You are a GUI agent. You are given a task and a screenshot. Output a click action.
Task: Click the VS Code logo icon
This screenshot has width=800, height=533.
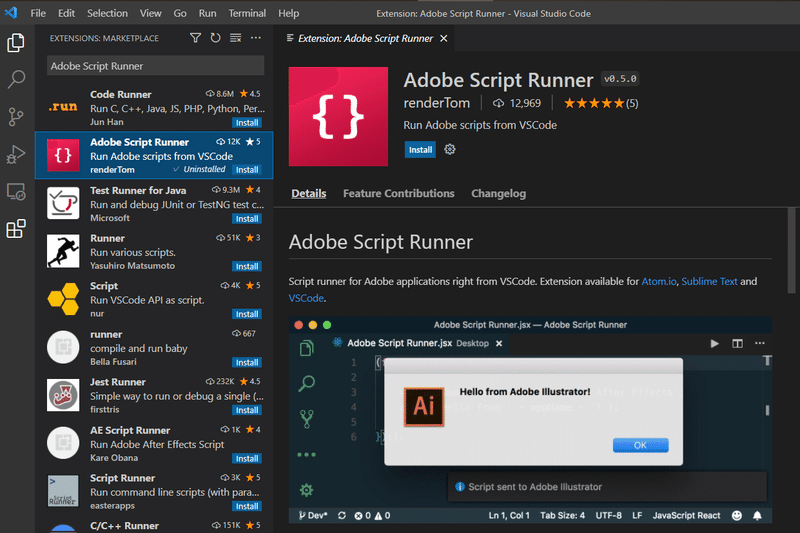point(11,12)
